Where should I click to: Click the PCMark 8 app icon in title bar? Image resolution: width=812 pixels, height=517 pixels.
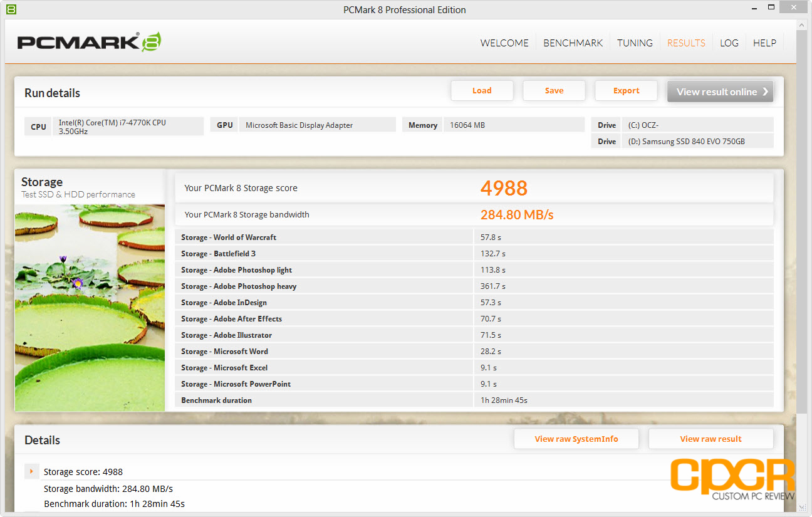11,9
